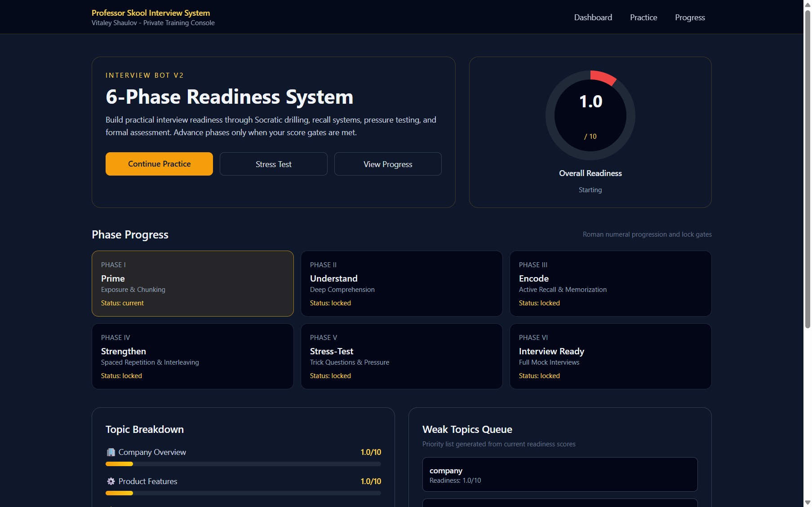812x507 pixels.
Task: Select the company weak topic entry
Action: click(x=559, y=474)
